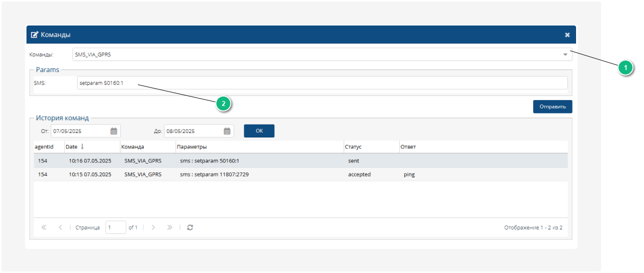Go to the next page icon
The height and width of the screenshot is (273, 644).
[x=153, y=227]
